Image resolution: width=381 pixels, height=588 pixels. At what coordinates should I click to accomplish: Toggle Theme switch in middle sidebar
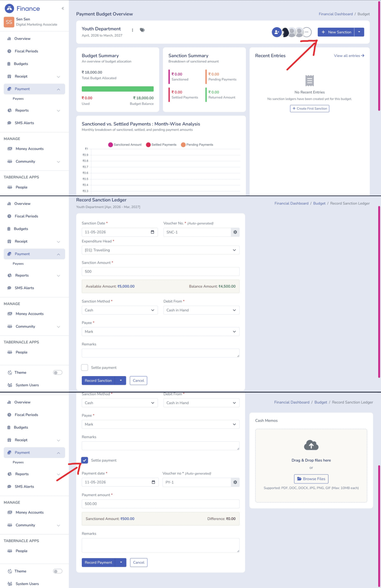click(x=58, y=372)
